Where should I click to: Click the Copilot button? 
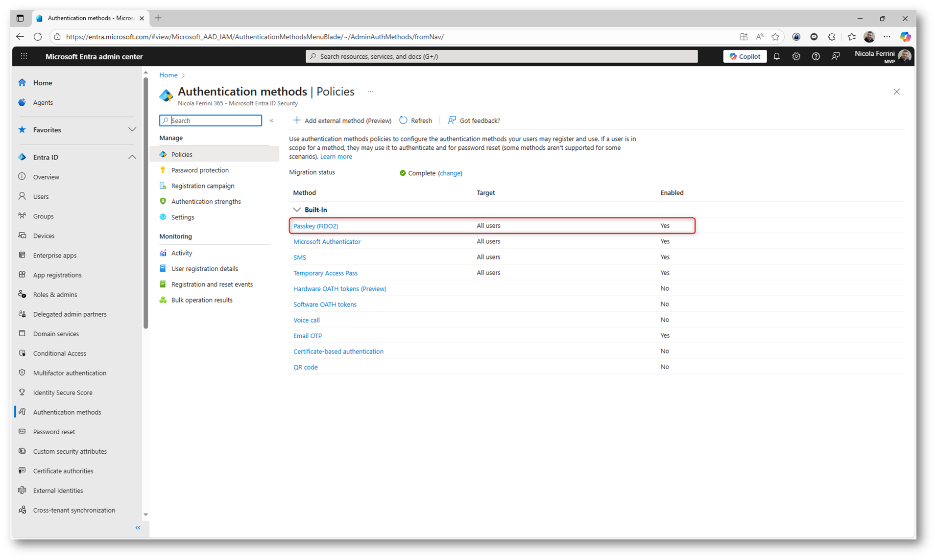(745, 56)
